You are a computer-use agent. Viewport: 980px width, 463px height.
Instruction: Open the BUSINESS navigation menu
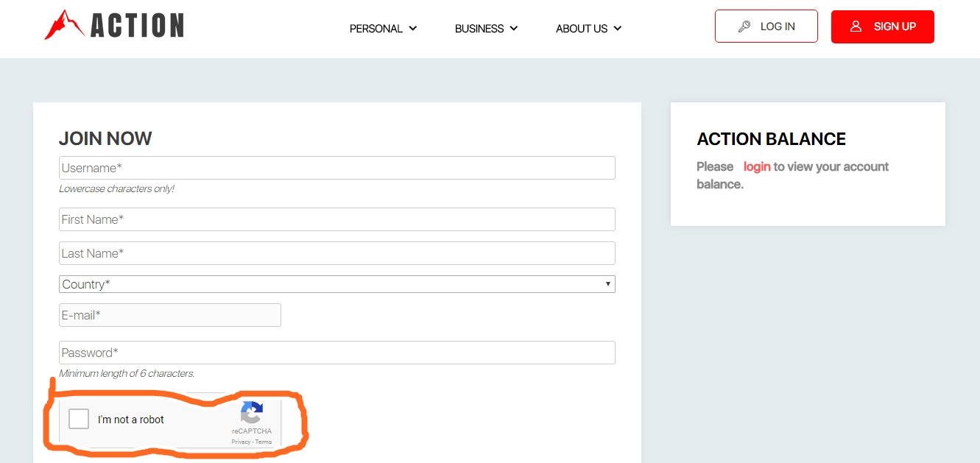pos(486,28)
